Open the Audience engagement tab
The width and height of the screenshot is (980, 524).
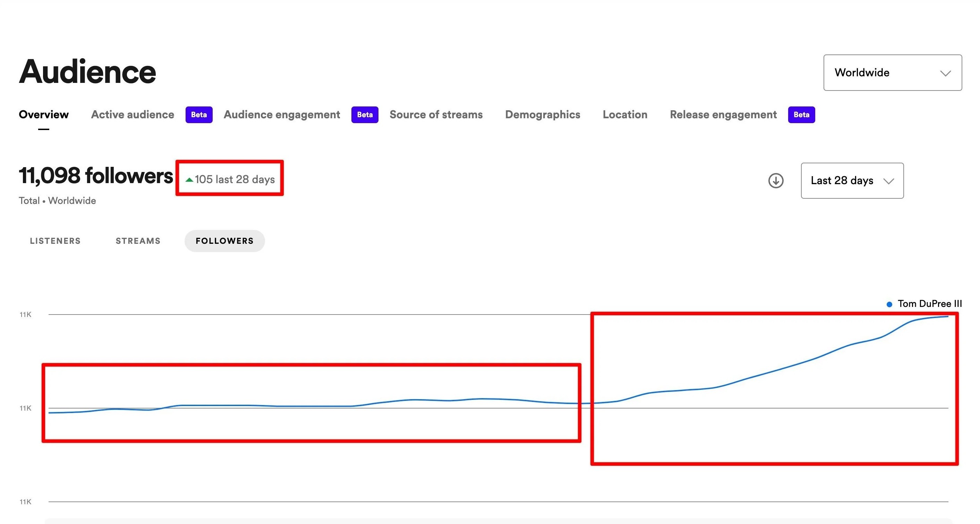tap(282, 115)
